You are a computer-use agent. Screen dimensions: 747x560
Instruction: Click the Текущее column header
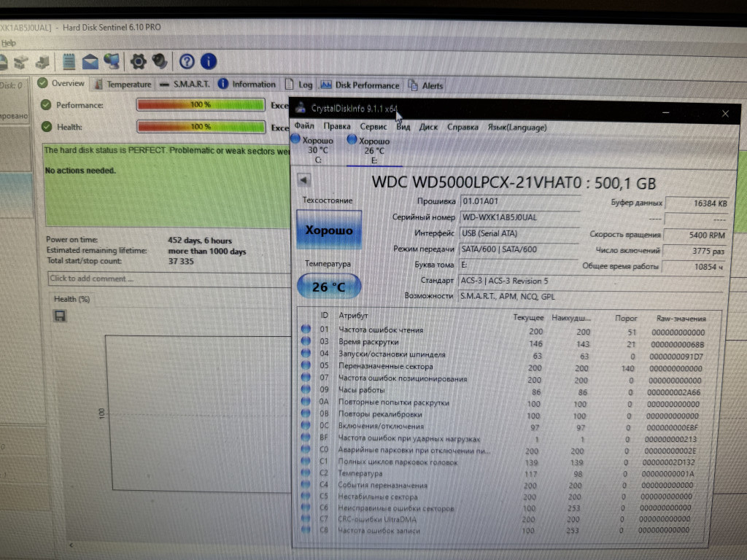click(528, 317)
